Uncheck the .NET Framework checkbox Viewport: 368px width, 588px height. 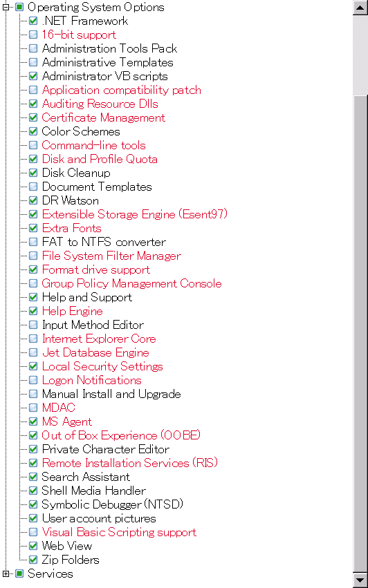coord(33,21)
